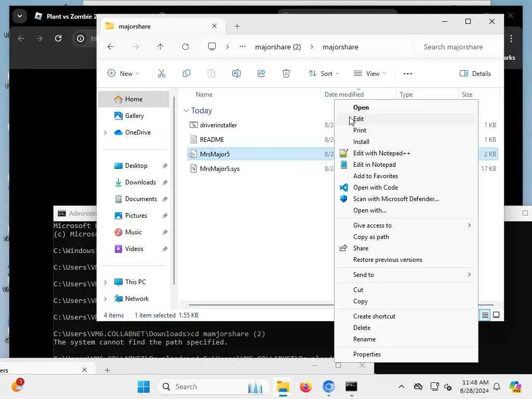
Task: Click the Cut scissors icon in Explorer toolbar
Action: 162,73
